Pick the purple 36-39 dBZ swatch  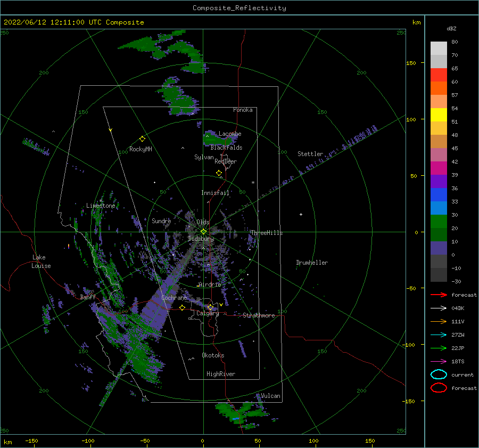439,181
